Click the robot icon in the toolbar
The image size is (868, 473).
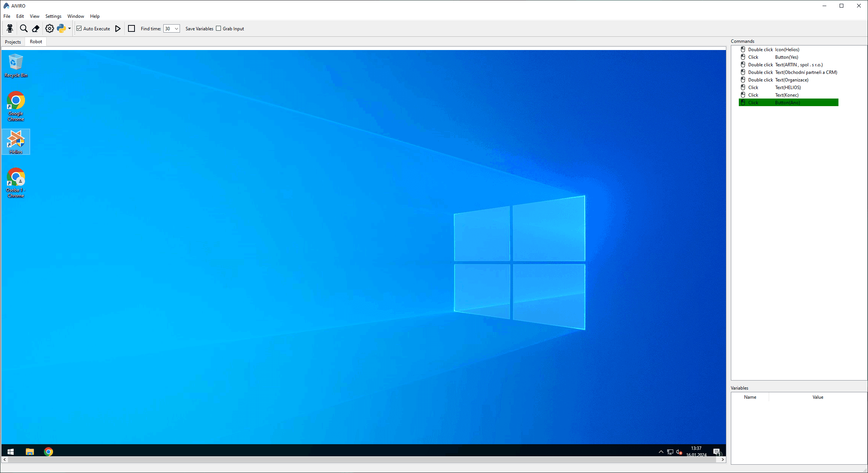(10, 28)
